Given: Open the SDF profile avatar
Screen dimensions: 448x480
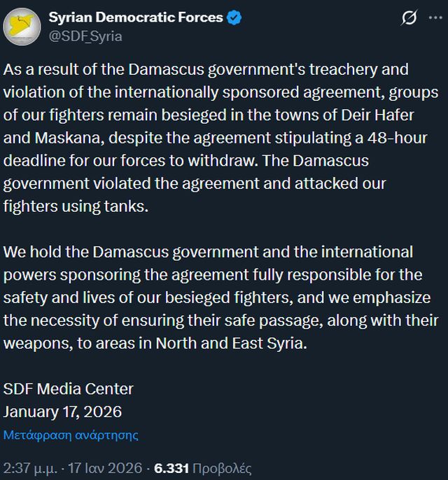Looking at the screenshot, I should (x=22, y=27).
